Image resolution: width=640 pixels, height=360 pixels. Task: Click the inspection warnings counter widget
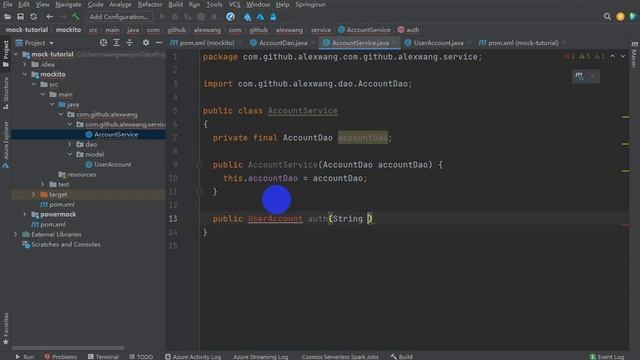point(585,56)
